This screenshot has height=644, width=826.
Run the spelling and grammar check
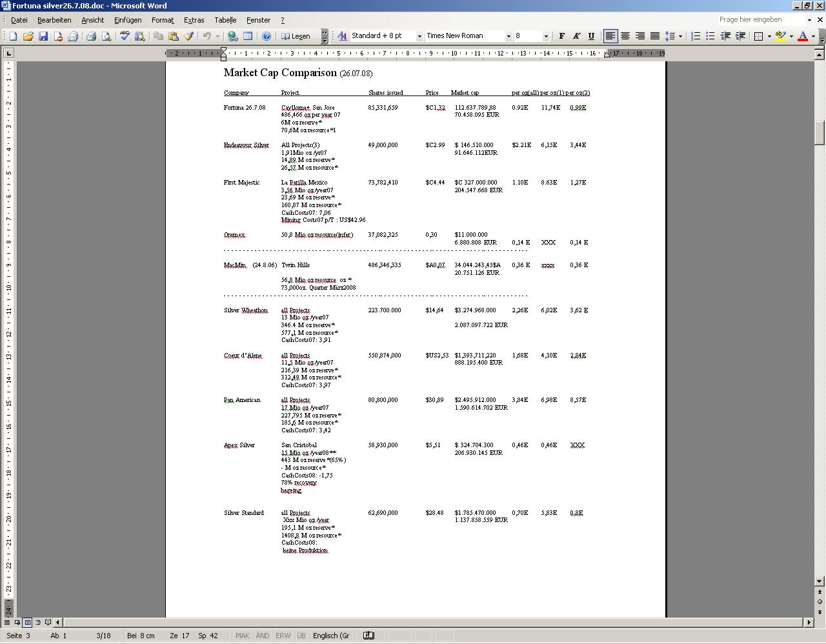(x=125, y=36)
